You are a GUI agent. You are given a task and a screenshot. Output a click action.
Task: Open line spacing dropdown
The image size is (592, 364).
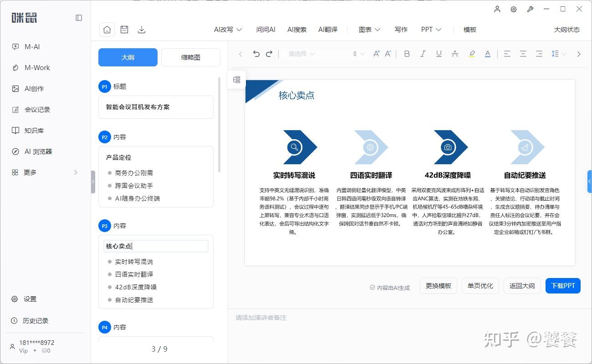tap(559, 54)
